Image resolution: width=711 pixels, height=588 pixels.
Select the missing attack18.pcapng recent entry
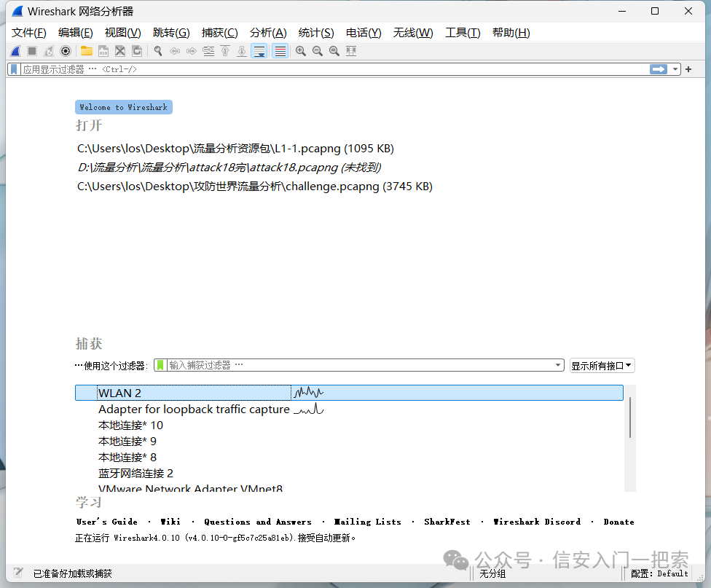(x=229, y=168)
